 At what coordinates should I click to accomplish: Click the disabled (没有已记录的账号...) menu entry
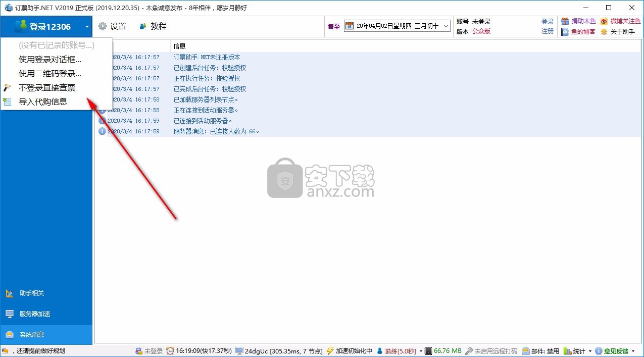[56, 45]
